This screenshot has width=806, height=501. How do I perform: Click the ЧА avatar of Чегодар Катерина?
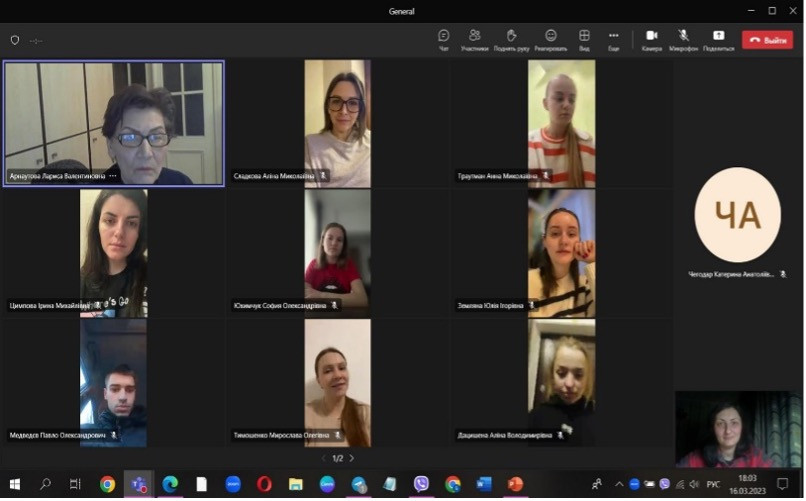coord(738,215)
